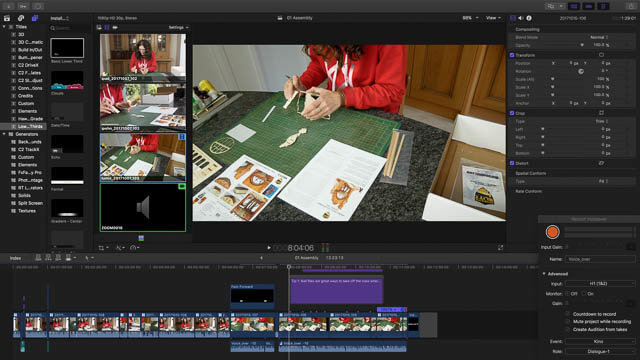Open the Role Dialogue-1 dropdown
The image size is (640, 360).
600,351
